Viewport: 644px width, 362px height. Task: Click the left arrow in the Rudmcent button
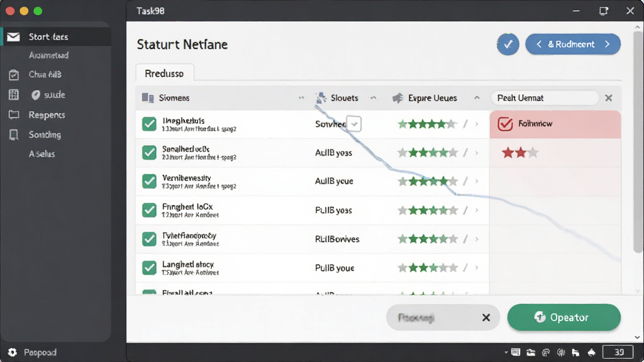[x=539, y=44]
